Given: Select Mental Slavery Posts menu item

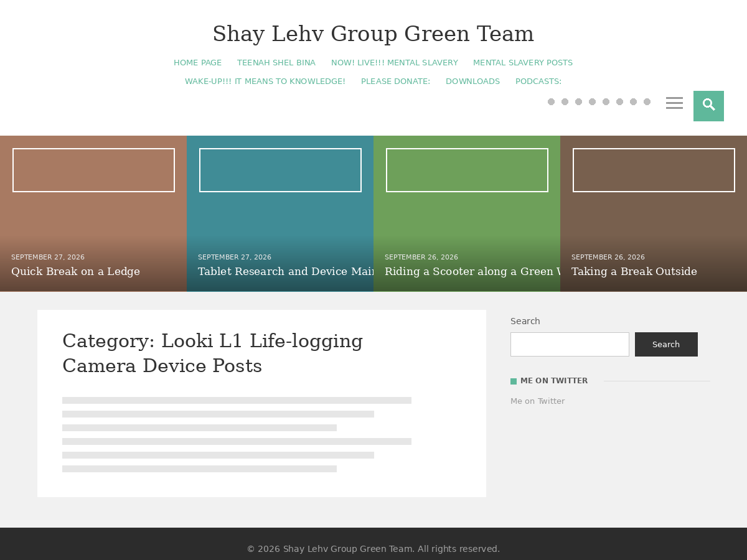Looking at the screenshot, I should [x=523, y=63].
